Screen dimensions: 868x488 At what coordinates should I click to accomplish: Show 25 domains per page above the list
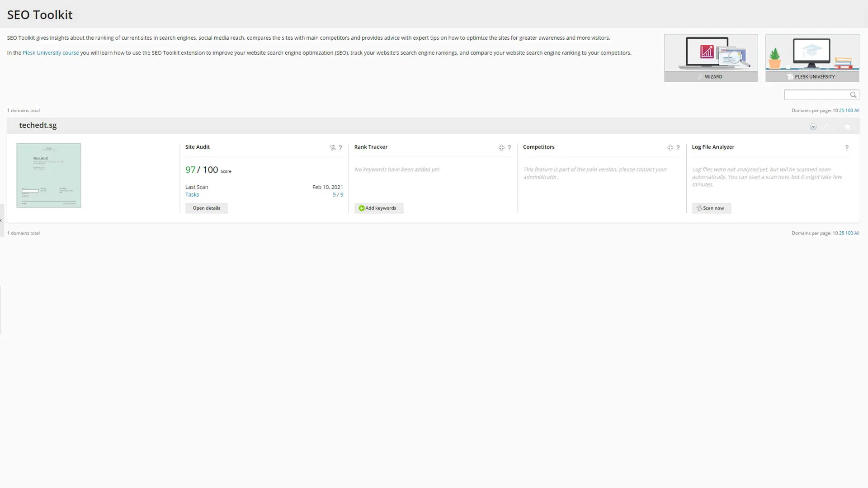[x=841, y=110]
